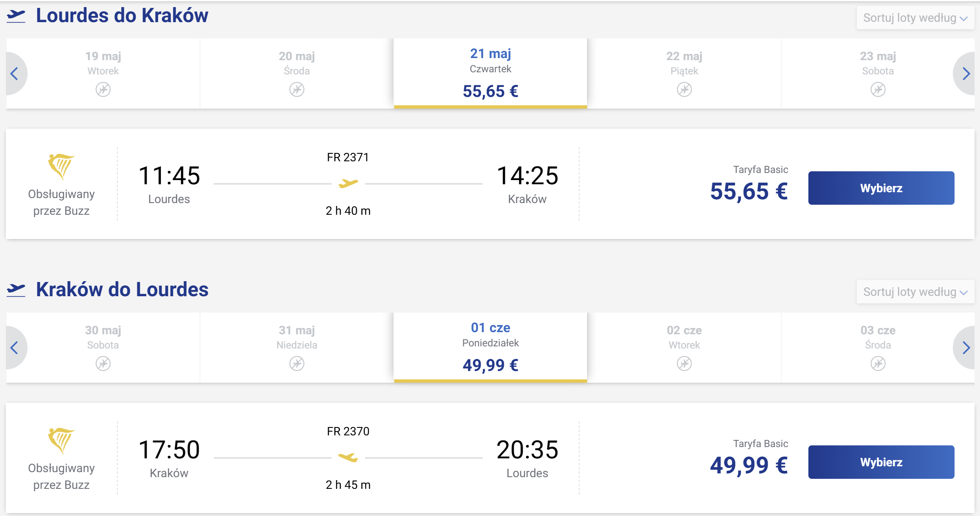
Task: Choose the 49,99 € flight with Wybierz
Action: (881, 462)
